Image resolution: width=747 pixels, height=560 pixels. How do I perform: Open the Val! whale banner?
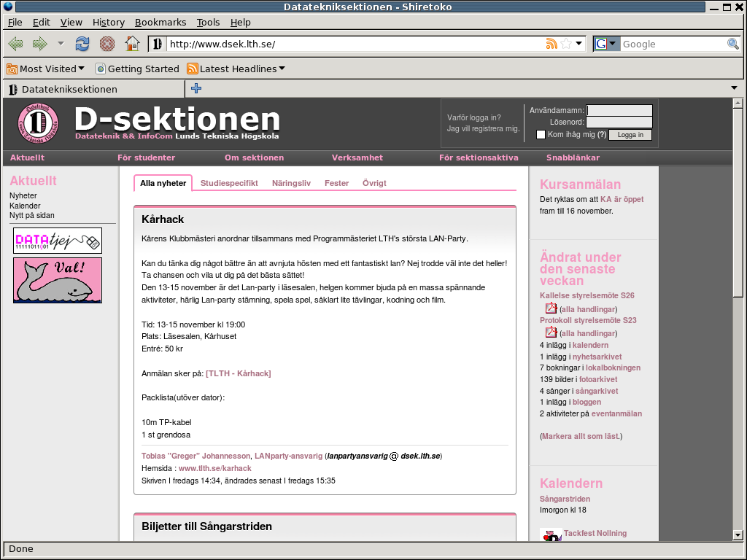pos(58,281)
